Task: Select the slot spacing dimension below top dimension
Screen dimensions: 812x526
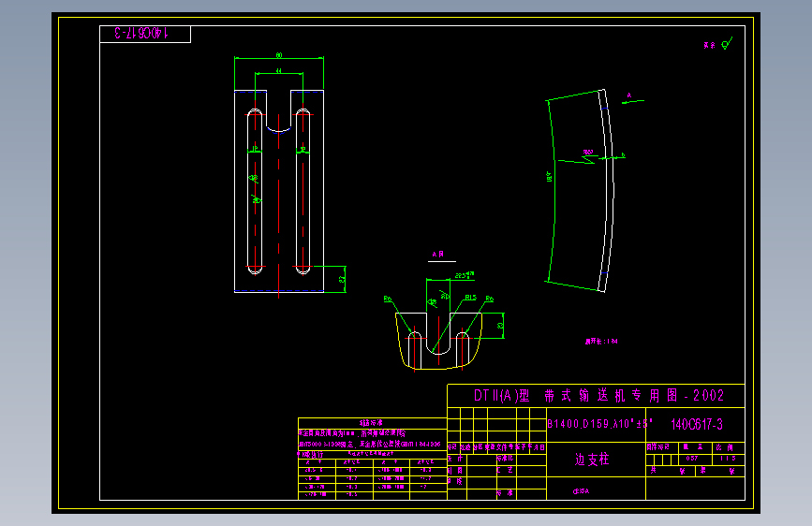Action: point(278,71)
